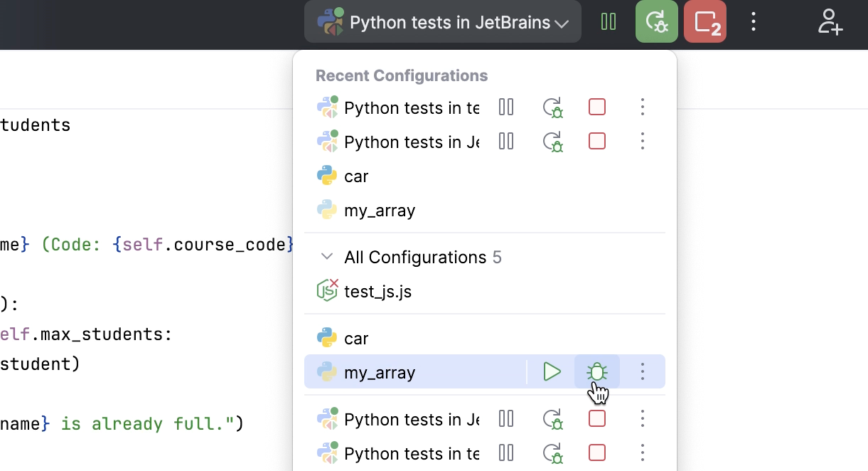
Task: Open the add collaborator person icon
Action: tap(829, 22)
